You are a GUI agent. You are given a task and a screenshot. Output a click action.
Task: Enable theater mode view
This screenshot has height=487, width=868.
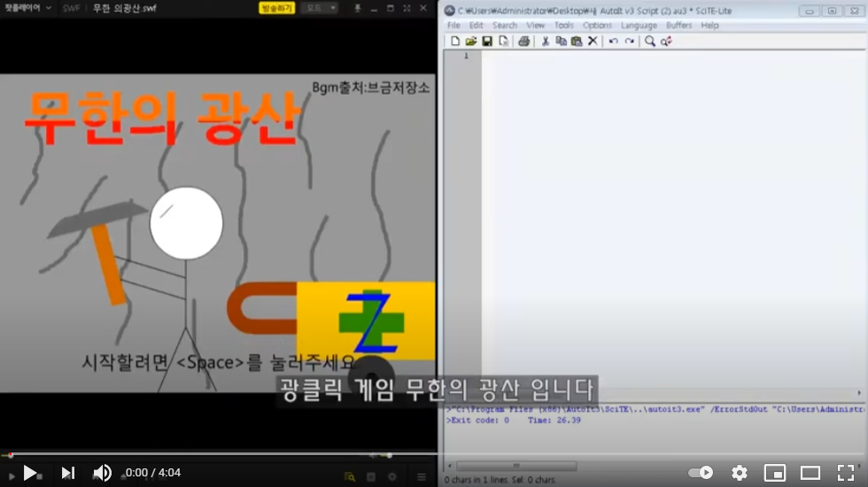pyautogui.click(x=810, y=473)
